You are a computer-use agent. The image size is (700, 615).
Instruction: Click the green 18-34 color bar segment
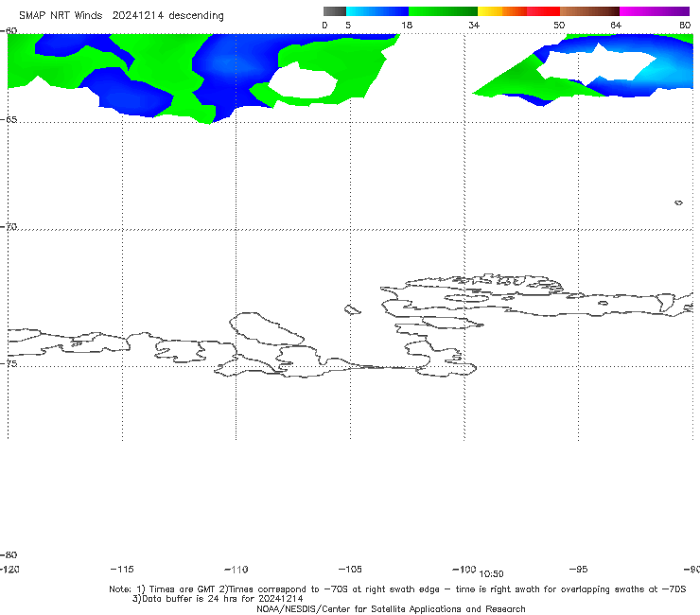[444, 11]
